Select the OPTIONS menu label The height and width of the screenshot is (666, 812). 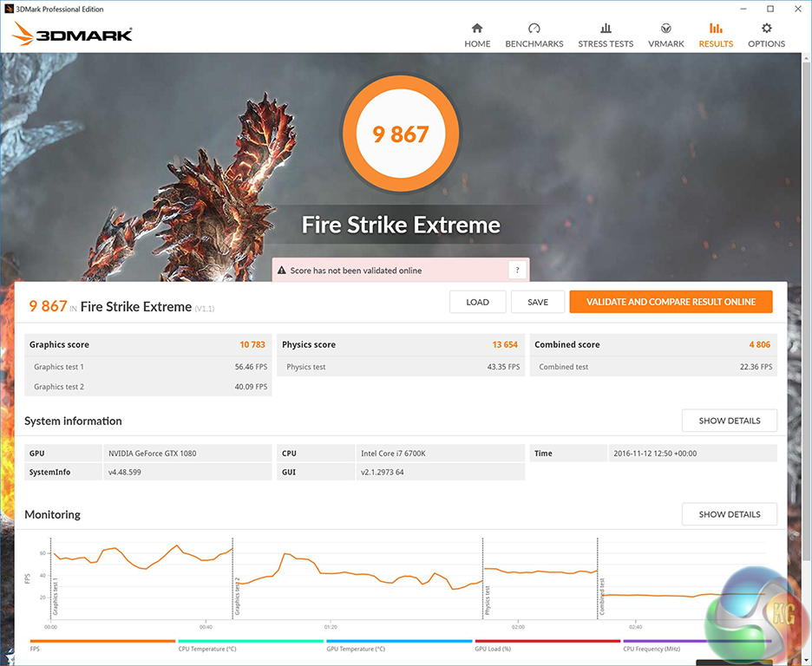766,44
